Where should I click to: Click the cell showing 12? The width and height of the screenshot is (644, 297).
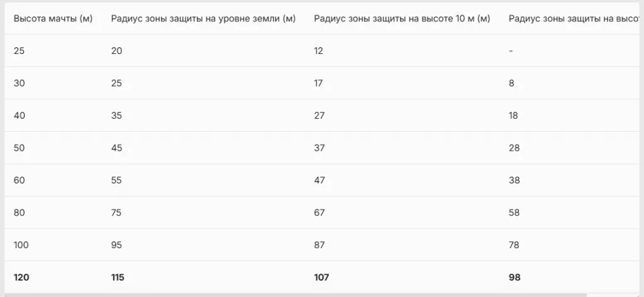[318, 51]
